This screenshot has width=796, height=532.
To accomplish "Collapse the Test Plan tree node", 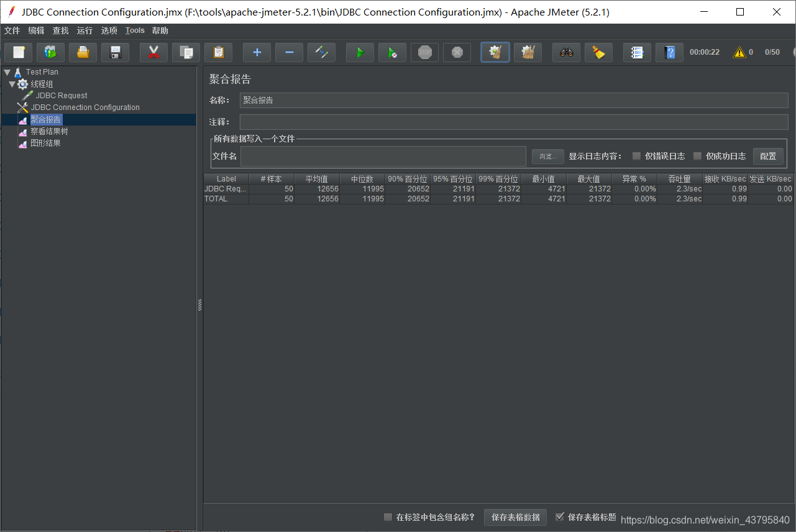I will 7,72.
